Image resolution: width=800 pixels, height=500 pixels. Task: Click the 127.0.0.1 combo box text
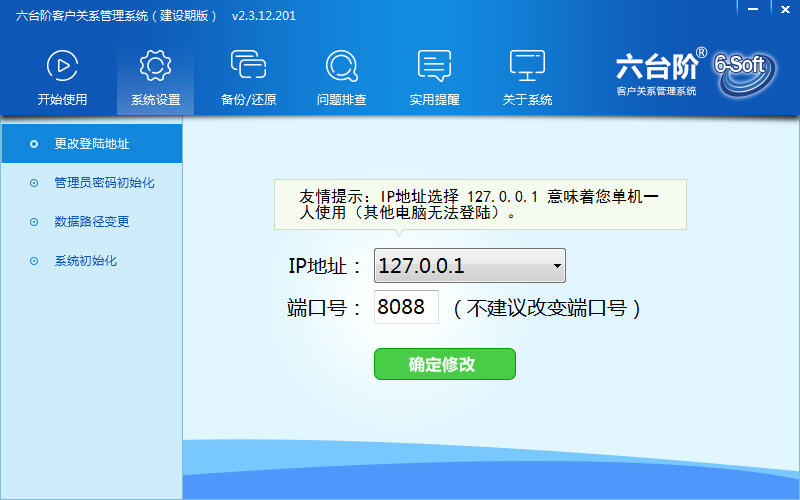pos(460,267)
